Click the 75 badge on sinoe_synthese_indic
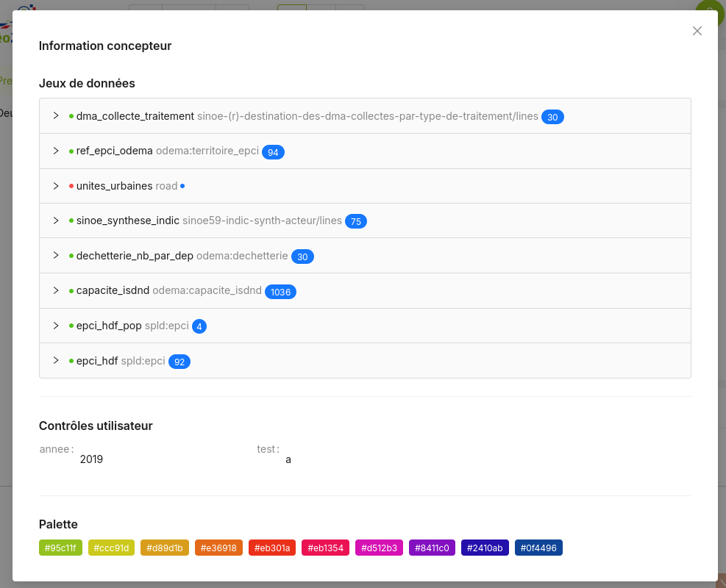 [x=355, y=221]
